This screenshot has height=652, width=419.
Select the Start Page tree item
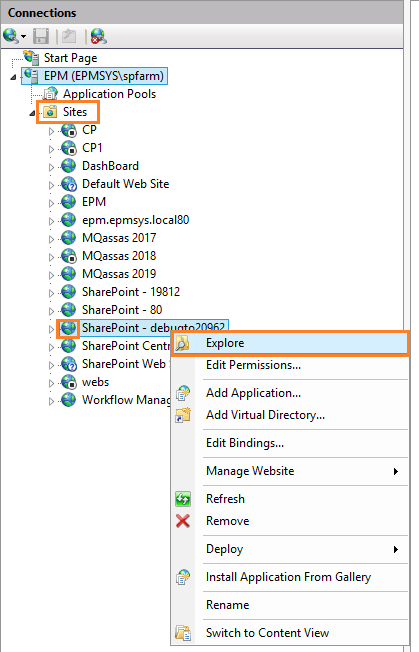coord(71,58)
